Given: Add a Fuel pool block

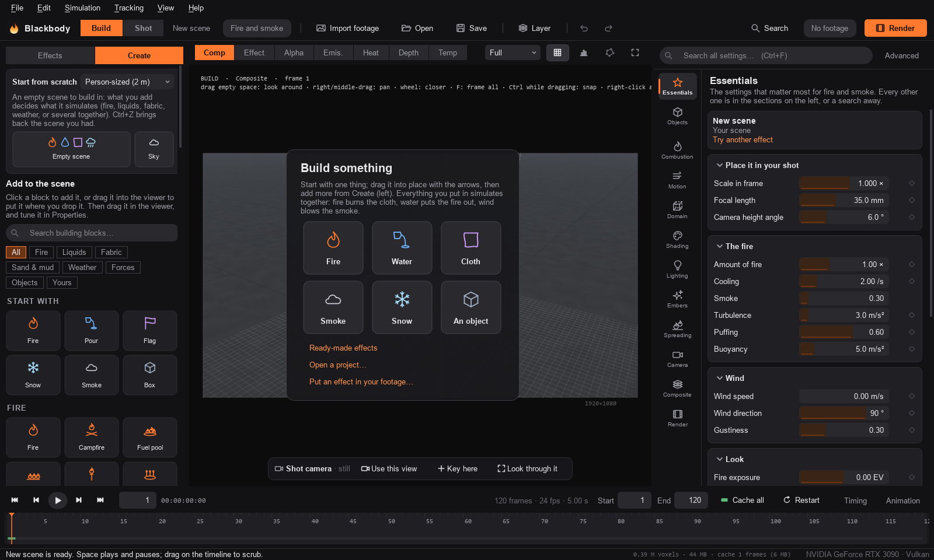Looking at the screenshot, I should pos(150,437).
